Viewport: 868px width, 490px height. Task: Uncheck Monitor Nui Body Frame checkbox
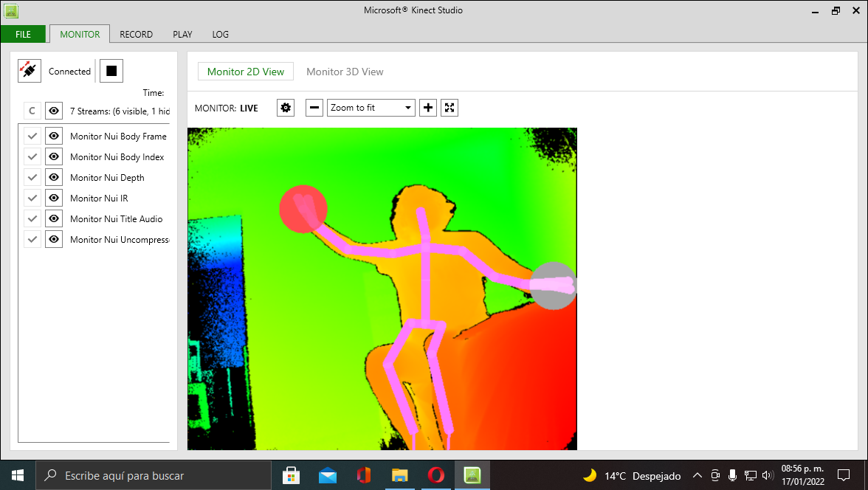click(32, 136)
